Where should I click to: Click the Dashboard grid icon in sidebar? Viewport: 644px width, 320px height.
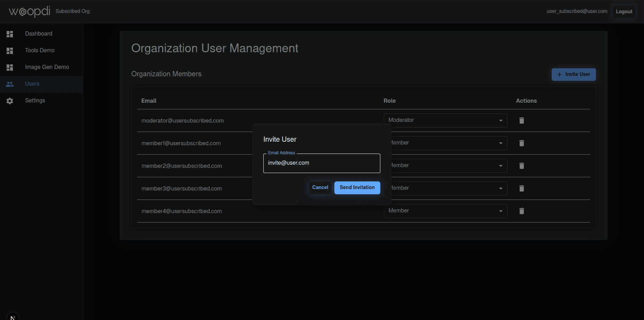[10, 34]
